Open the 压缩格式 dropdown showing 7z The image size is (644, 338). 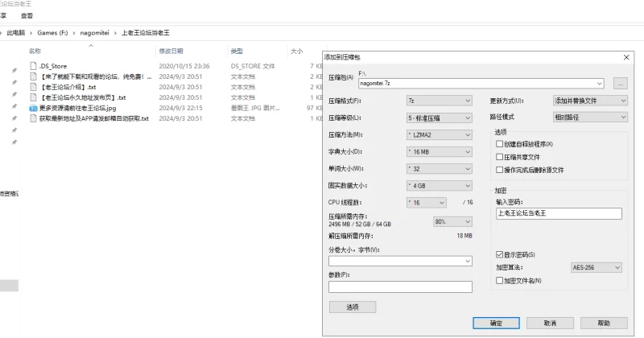439,101
